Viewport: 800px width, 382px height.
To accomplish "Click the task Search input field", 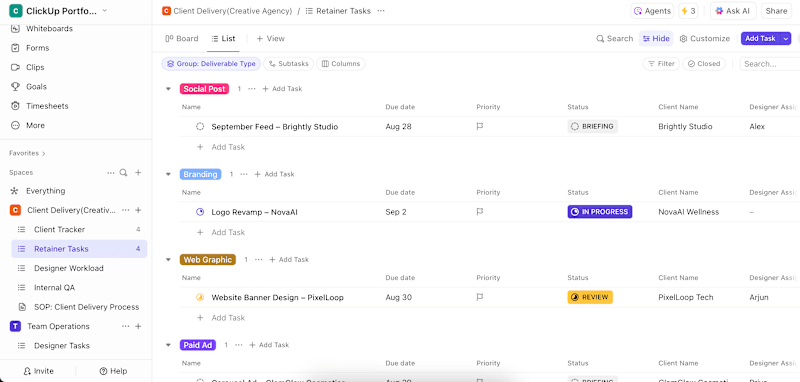I will pyautogui.click(x=769, y=64).
